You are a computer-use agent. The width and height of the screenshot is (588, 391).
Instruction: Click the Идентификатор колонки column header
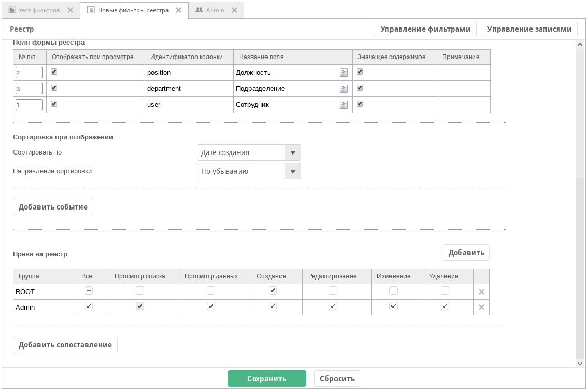pyautogui.click(x=189, y=57)
